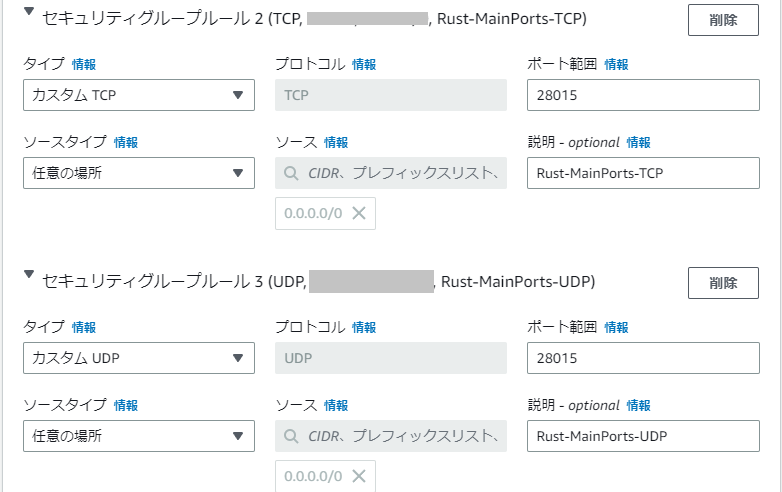
Task: Open rule 2 source type 任意の場所 dropdown
Action: coord(138,173)
